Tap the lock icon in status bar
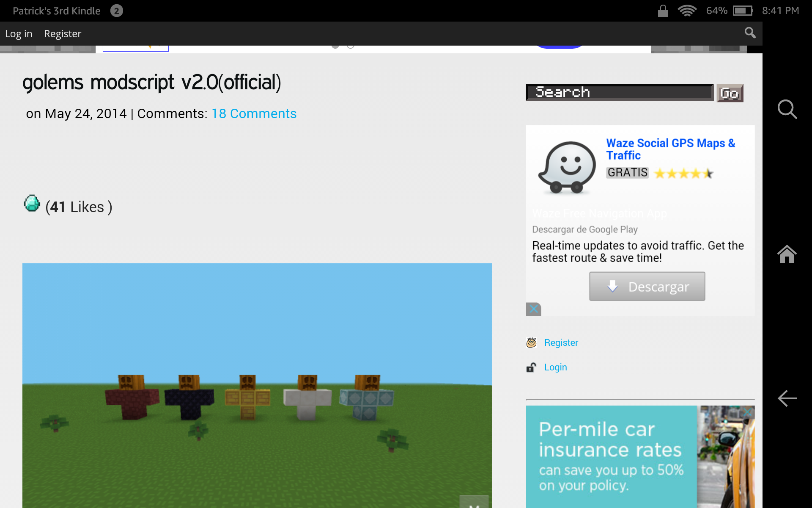 coord(663,11)
